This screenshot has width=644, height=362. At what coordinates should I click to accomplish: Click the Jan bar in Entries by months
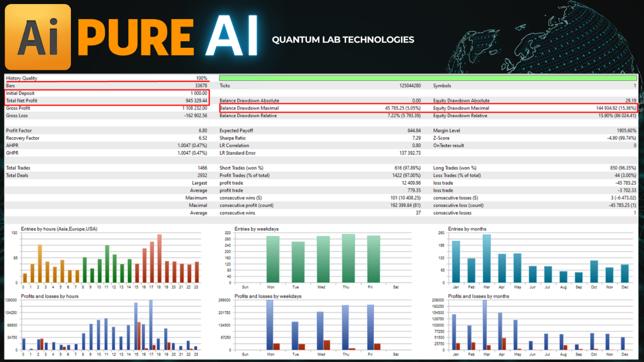point(456,261)
